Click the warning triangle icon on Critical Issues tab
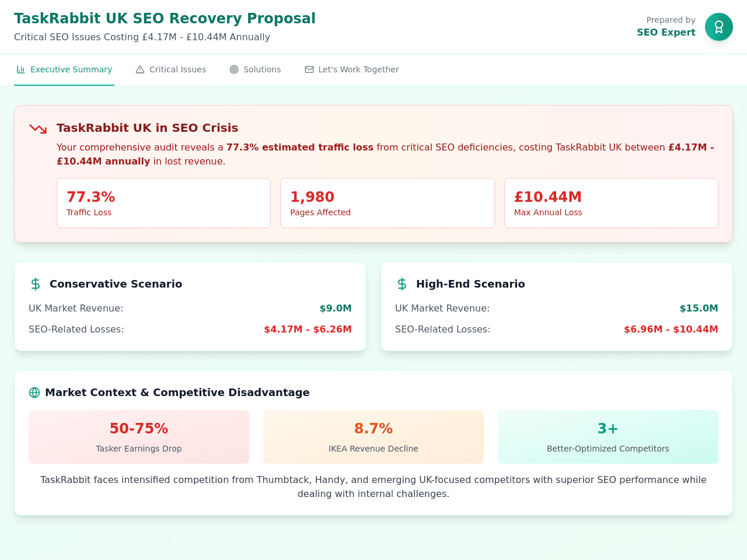The width and height of the screenshot is (747, 560). 140,69
